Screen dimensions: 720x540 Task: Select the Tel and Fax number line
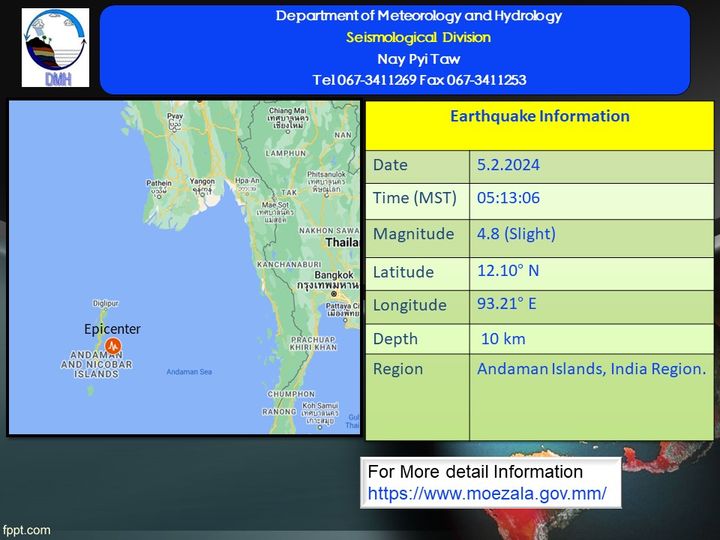pyautogui.click(x=418, y=80)
